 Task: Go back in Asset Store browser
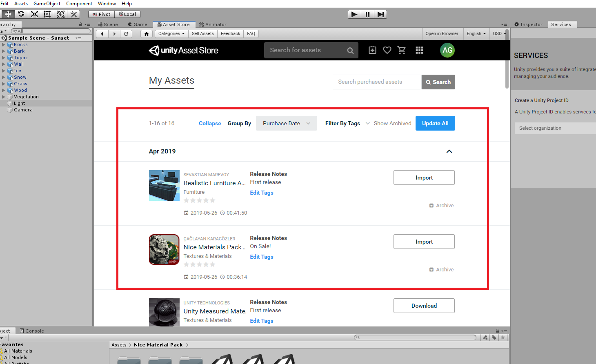(102, 34)
